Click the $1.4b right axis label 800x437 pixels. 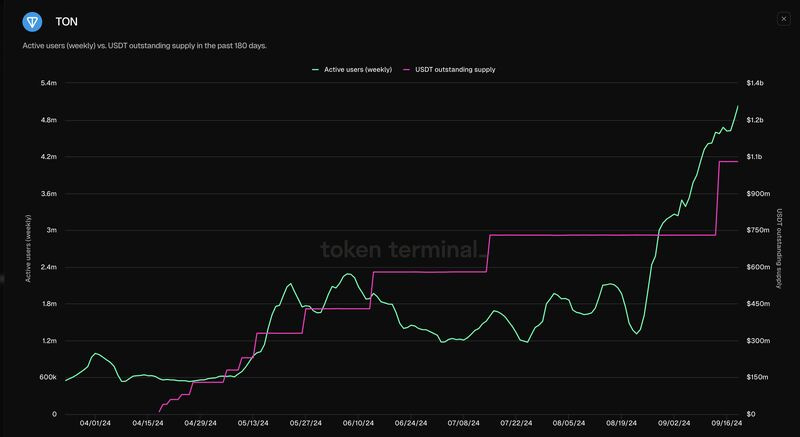[x=754, y=83]
